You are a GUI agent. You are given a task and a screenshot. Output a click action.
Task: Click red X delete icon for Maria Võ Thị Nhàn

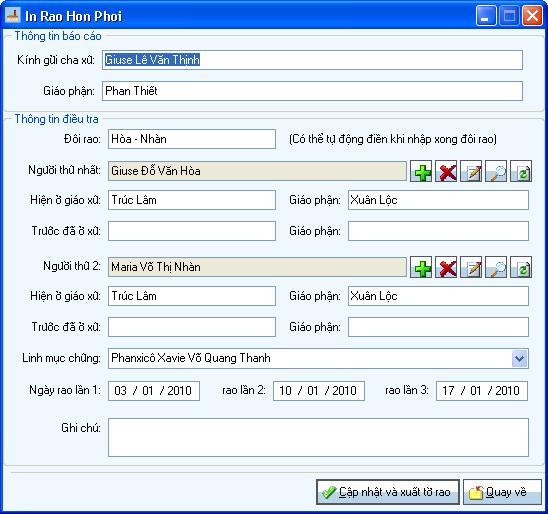coord(446,267)
